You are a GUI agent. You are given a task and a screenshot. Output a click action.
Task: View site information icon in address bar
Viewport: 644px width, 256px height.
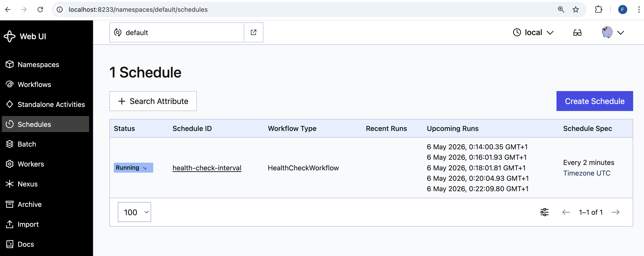[x=59, y=10]
